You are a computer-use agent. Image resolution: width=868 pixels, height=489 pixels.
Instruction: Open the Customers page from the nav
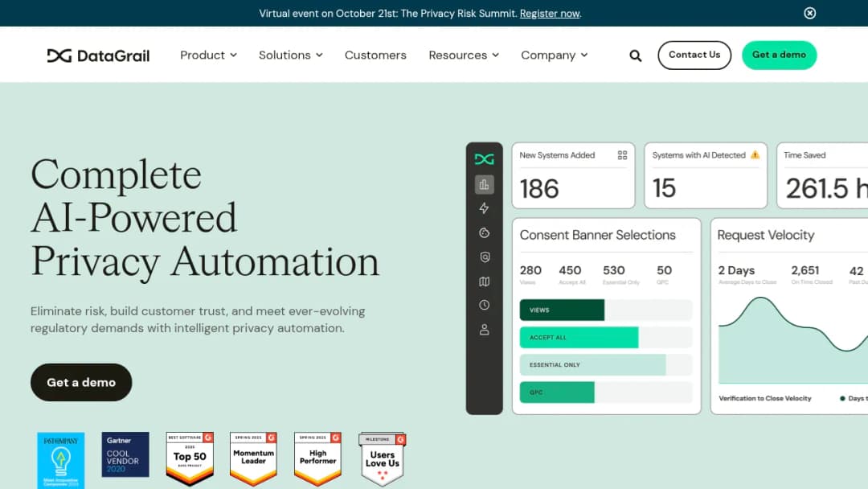point(375,55)
